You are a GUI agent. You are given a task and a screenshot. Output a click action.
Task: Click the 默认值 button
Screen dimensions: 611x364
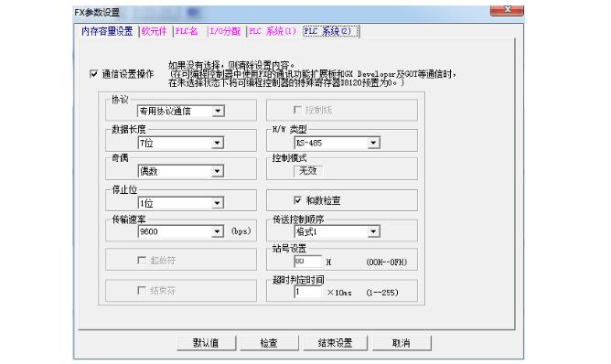click(x=206, y=343)
